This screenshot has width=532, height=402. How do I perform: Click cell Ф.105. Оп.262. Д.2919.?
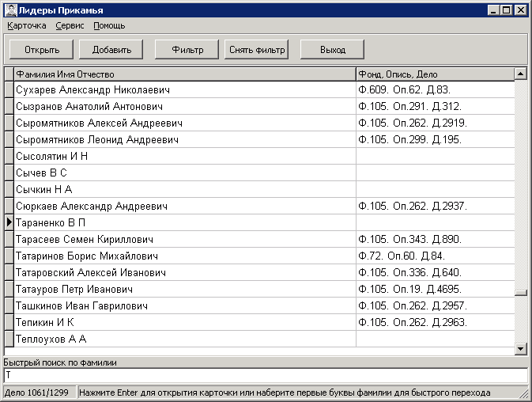pos(436,123)
